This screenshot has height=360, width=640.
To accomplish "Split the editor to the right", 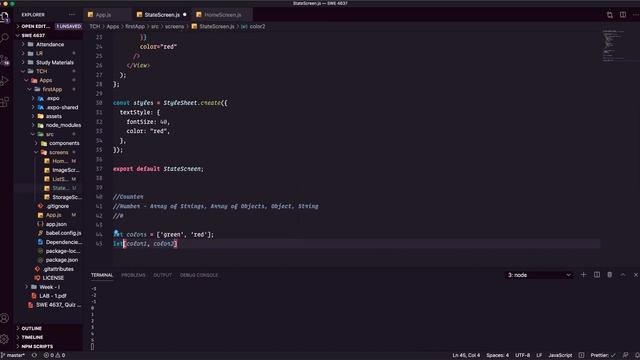I will click(x=623, y=15).
